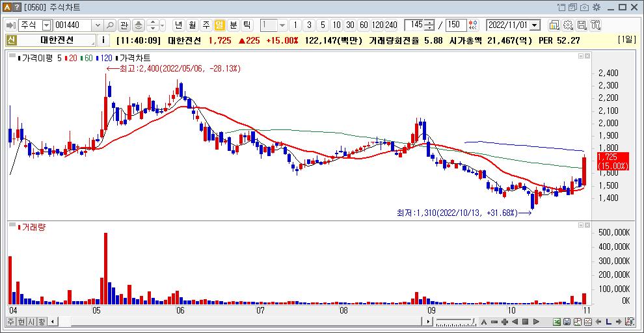Close the volume pane
644x333 pixels.
[588, 226]
